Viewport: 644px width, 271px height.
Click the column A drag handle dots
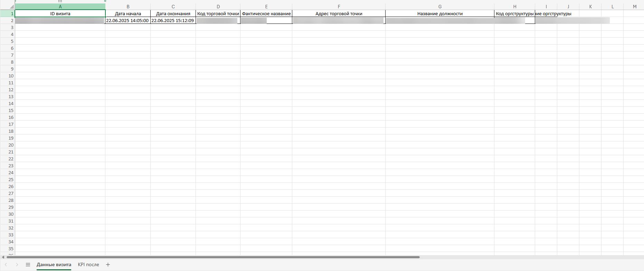(60, 1)
